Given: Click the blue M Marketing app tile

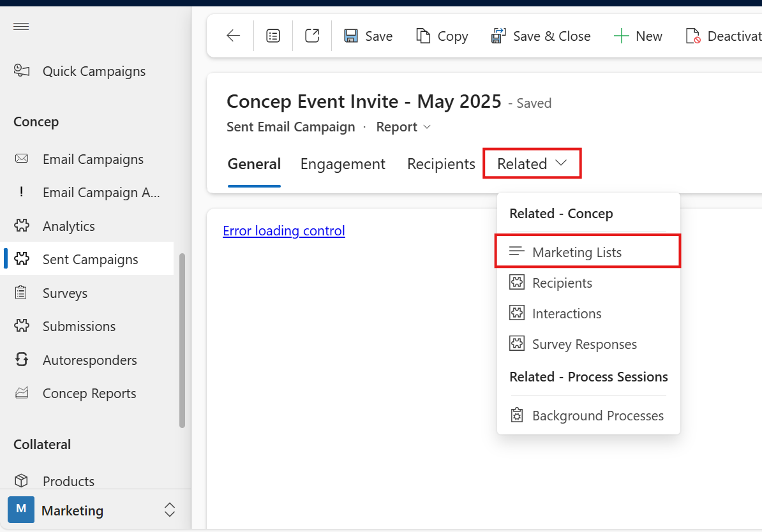Looking at the screenshot, I should tap(21, 509).
